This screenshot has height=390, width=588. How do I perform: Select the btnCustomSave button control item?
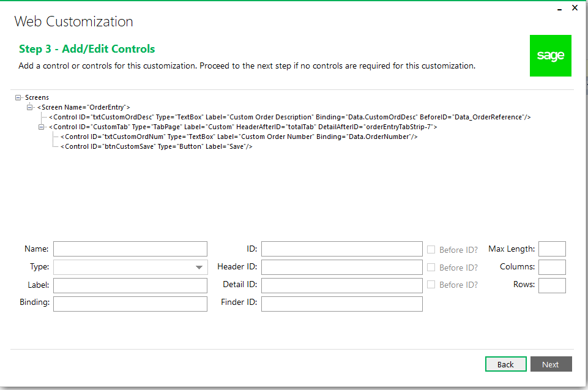pyautogui.click(x=157, y=146)
